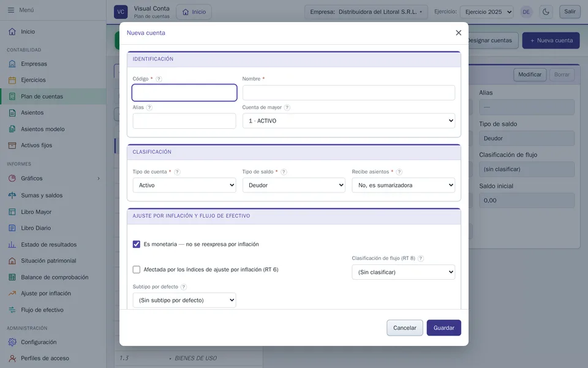Click the Ejercicios calendar icon
The image size is (588, 368).
pyautogui.click(x=12, y=80)
